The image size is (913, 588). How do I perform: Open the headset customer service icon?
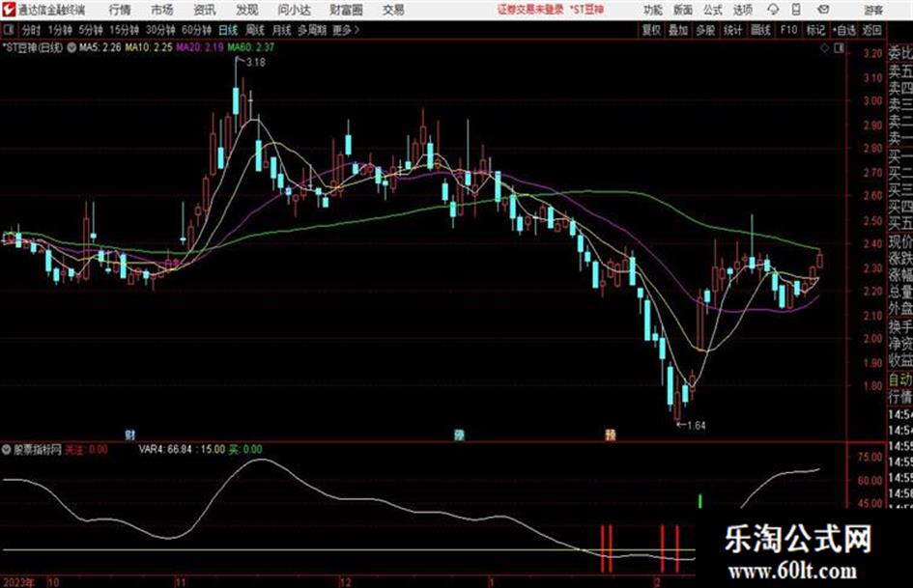773,10
